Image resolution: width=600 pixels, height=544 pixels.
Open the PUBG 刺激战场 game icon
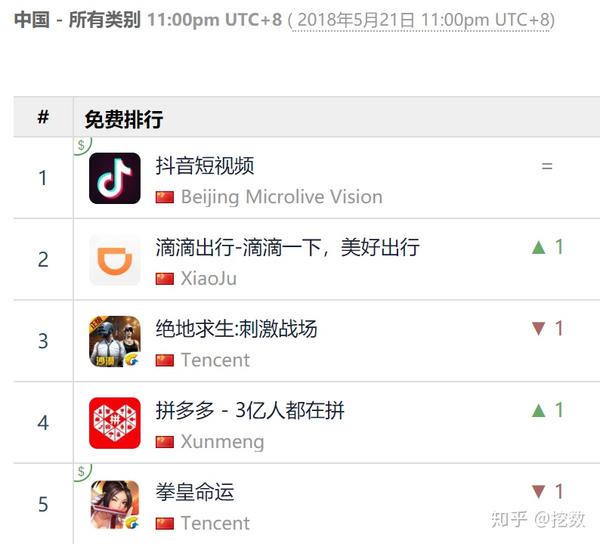coord(115,341)
